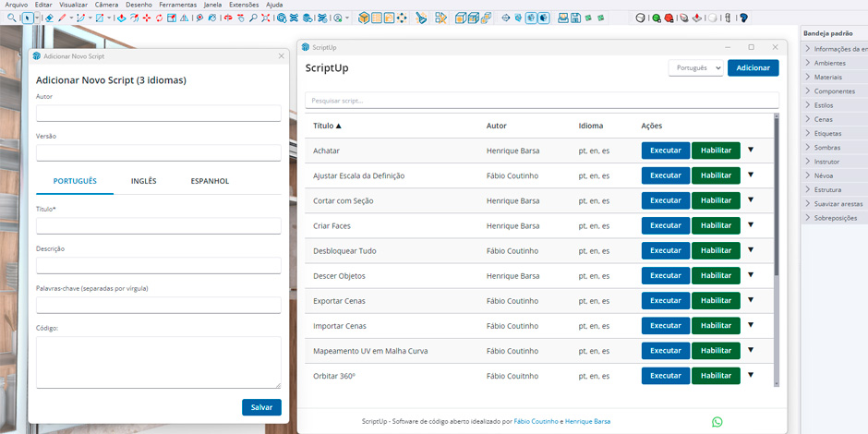Close the Adicionar Novo Script dialog
Screen dimensions: 868x434
point(282,56)
